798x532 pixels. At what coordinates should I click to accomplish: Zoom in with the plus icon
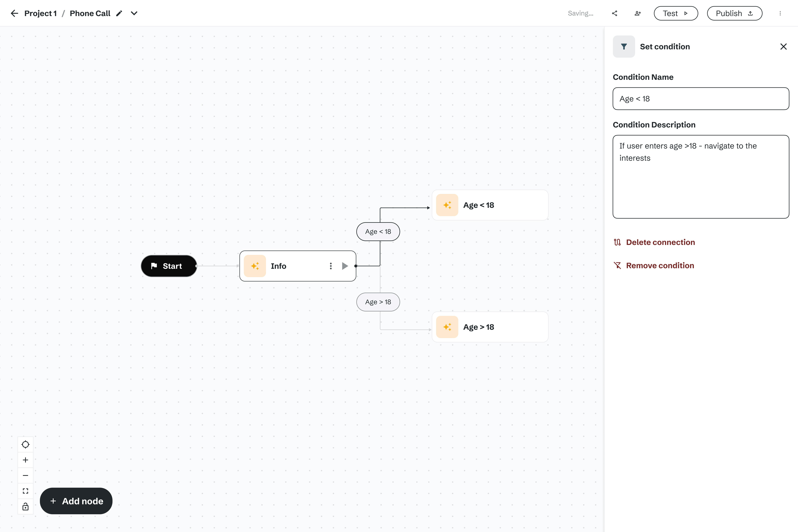click(x=25, y=460)
